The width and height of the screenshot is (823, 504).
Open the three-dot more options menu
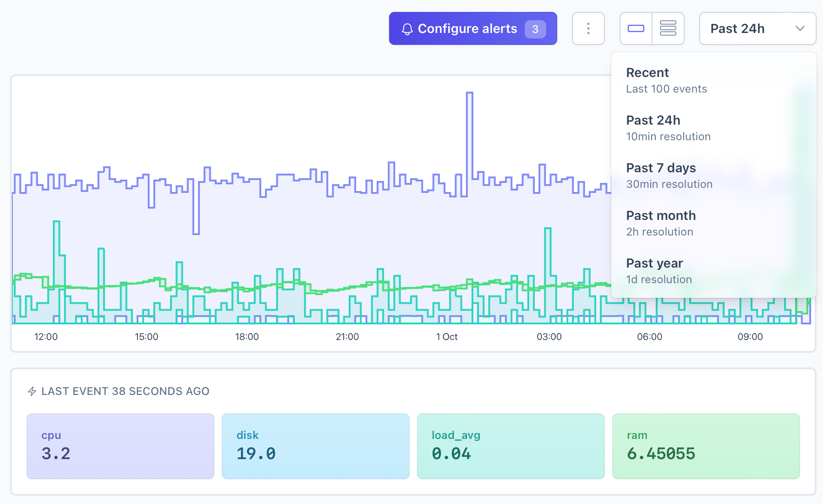[588, 28]
